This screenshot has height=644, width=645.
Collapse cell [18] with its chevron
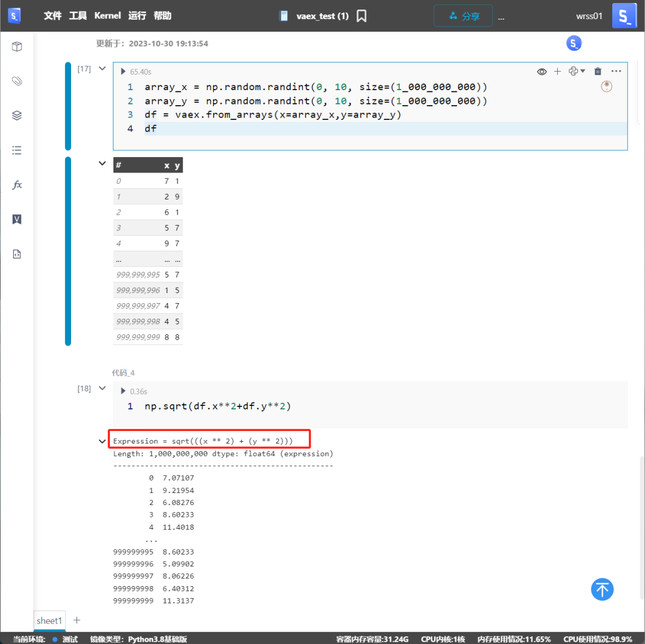click(103, 389)
